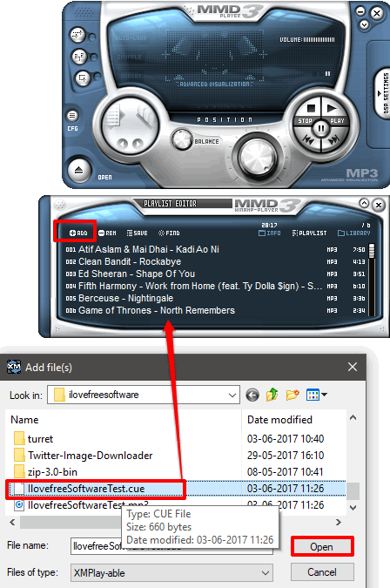This screenshot has height=588, width=390.
Task: Click FIND in the playlist editor
Action: [169, 233]
